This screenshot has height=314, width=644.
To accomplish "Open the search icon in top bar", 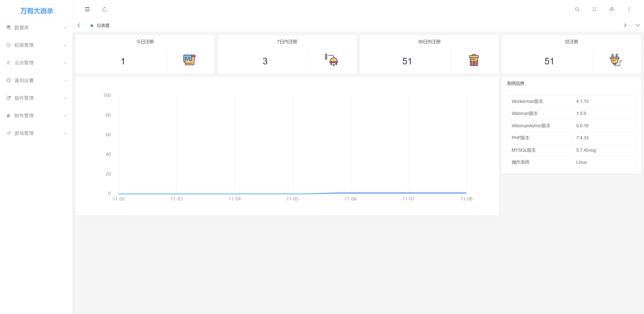I will tap(577, 9).
